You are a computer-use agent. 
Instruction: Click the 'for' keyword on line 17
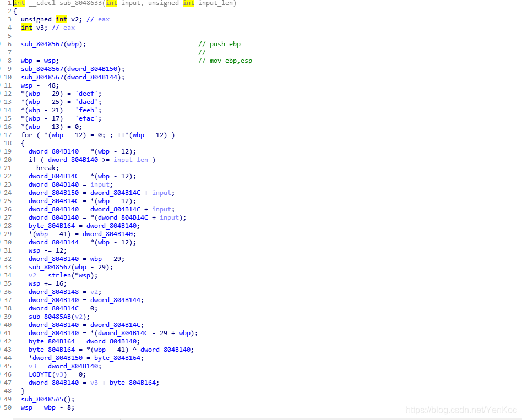(x=26, y=135)
